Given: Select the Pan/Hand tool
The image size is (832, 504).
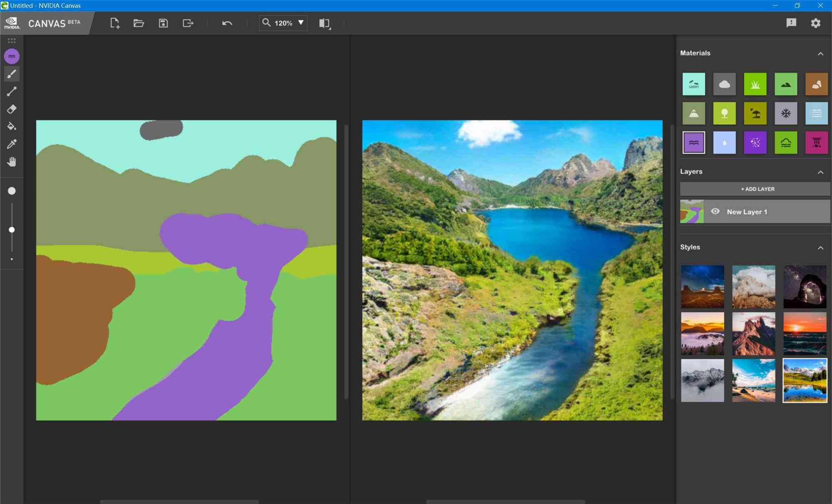Looking at the screenshot, I should (x=12, y=162).
